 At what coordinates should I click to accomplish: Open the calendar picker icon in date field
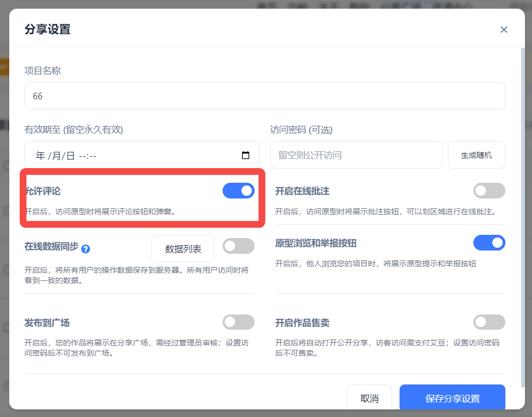(x=245, y=155)
